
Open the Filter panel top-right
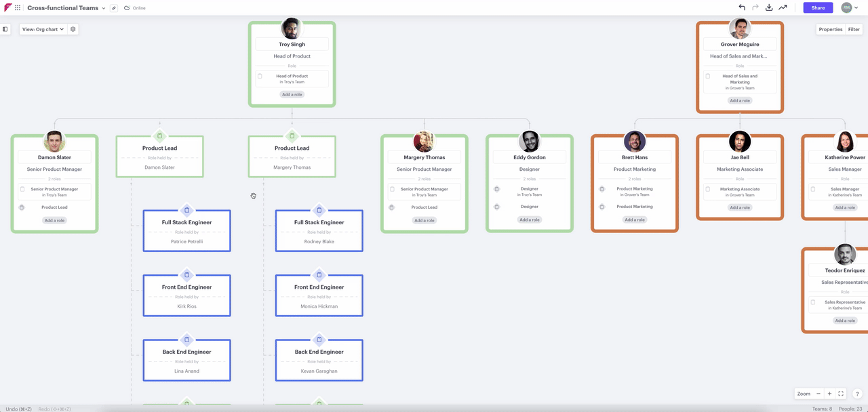(854, 29)
